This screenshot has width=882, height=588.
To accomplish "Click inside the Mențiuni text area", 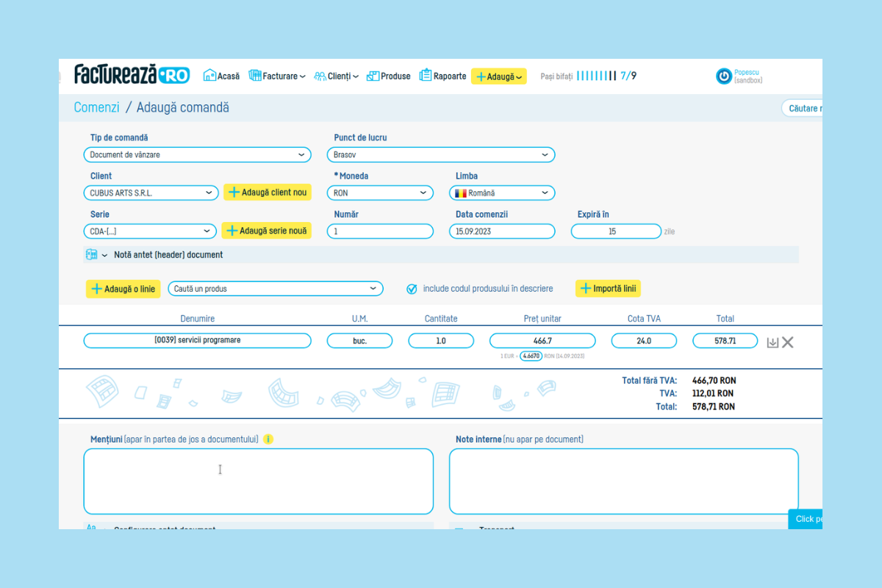I will point(258,481).
